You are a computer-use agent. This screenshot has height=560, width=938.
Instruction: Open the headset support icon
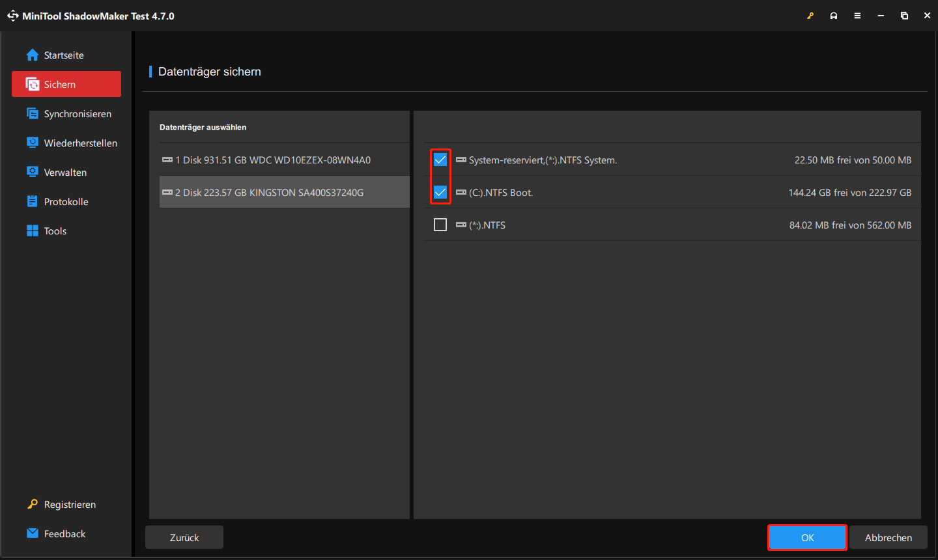(834, 16)
